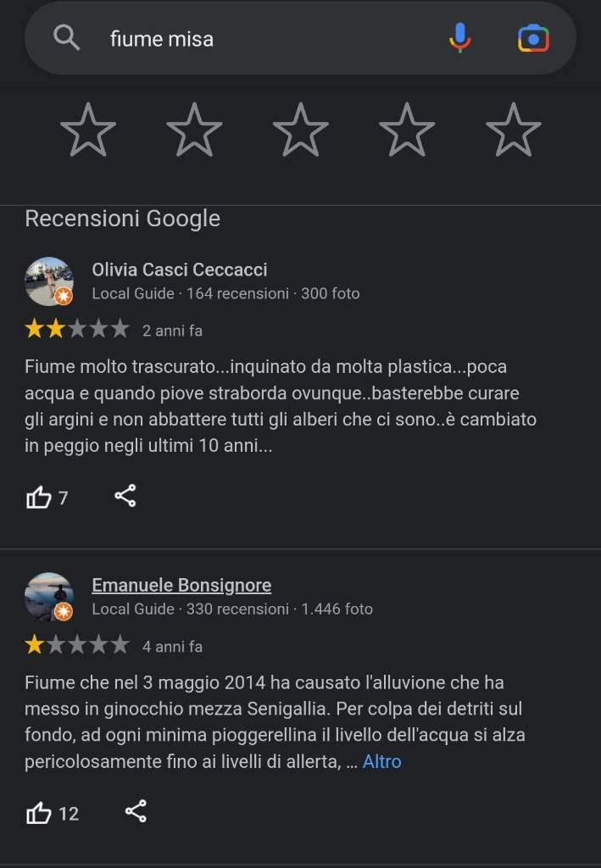Expand review text with Altro
This screenshot has width=601, height=868.
pos(381,762)
